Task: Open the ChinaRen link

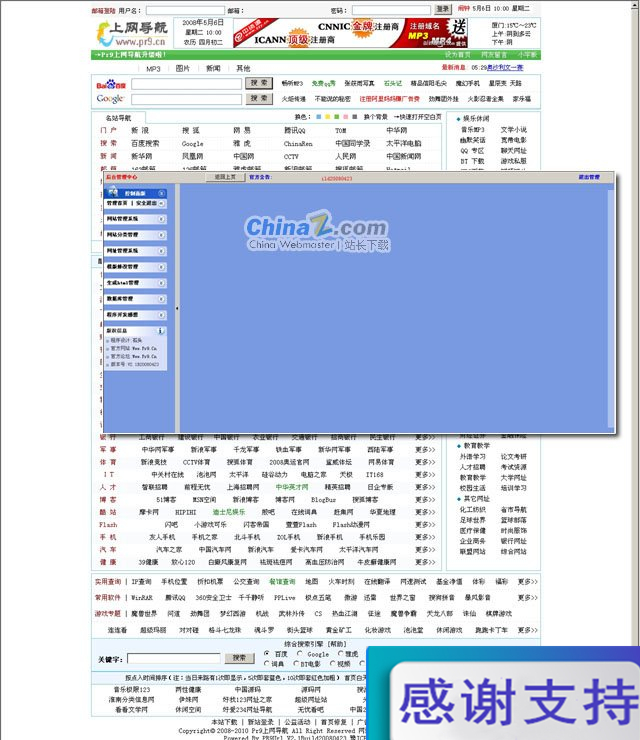Action: tap(298, 143)
